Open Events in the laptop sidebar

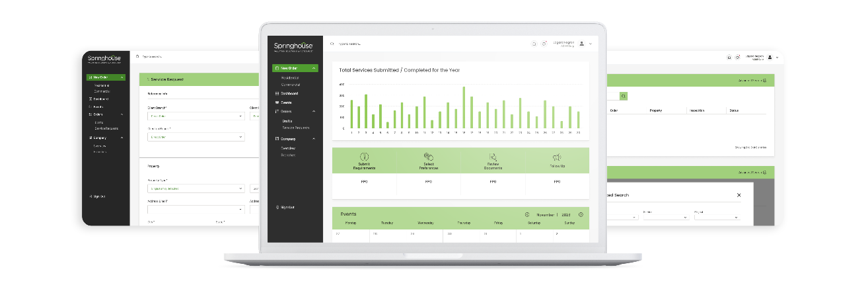[x=284, y=103]
